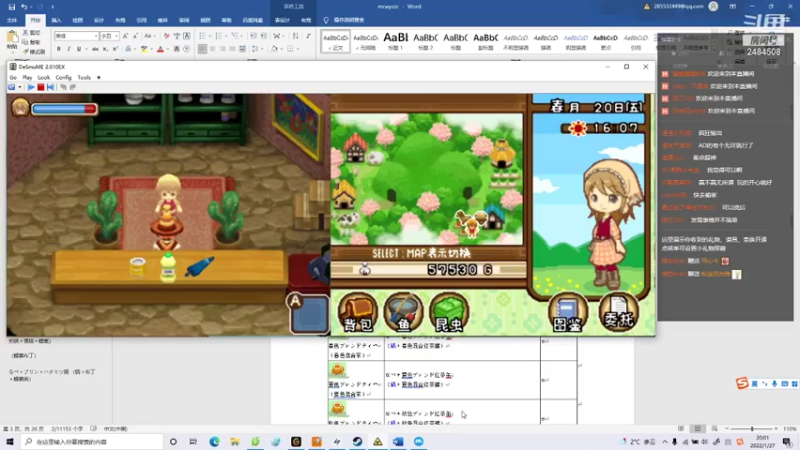Toggle Bold formatting
Screen dimensions: 800x450
pos(59,49)
